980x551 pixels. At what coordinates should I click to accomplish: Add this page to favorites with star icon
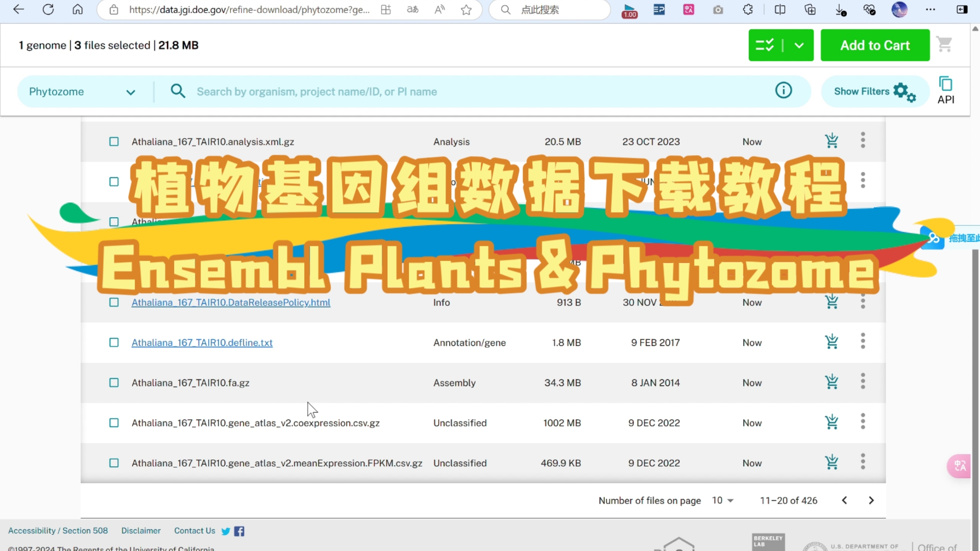466,10
